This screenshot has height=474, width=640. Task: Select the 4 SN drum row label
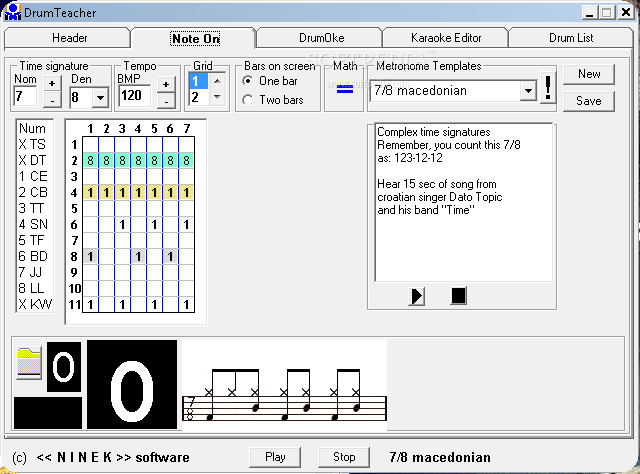pyautogui.click(x=33, y=224)
